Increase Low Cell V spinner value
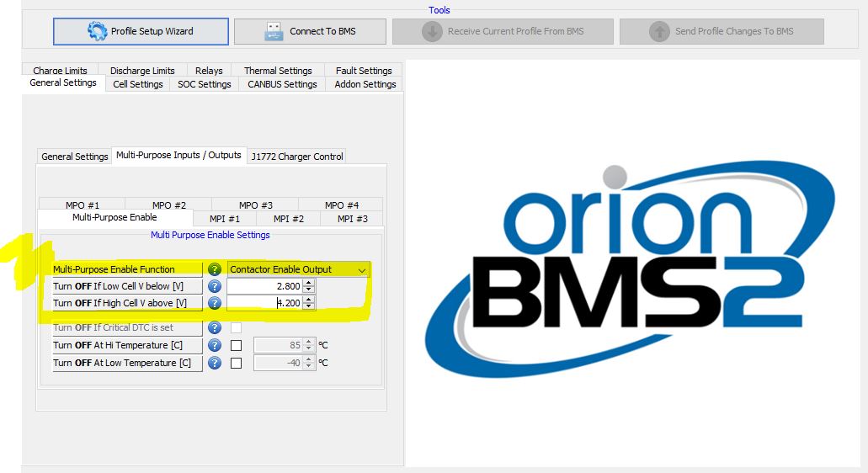 [309, 283]
